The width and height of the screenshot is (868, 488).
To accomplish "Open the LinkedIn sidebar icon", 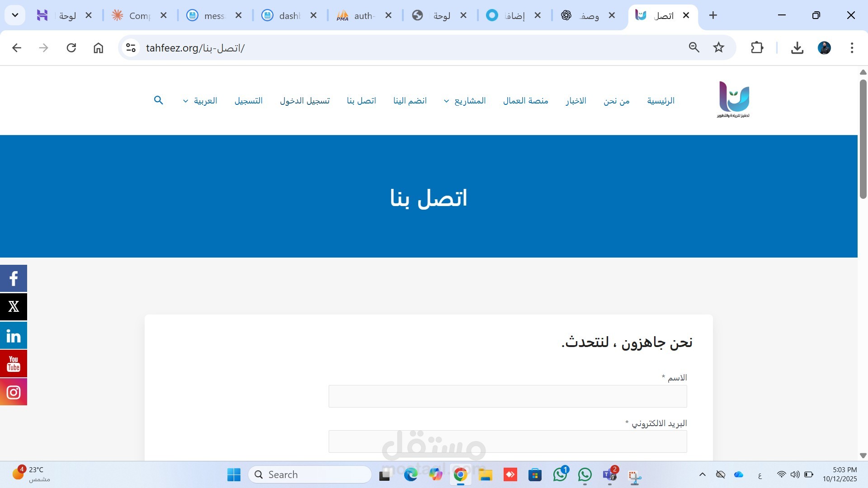I will pyautogui.click(x=14, y=335).
